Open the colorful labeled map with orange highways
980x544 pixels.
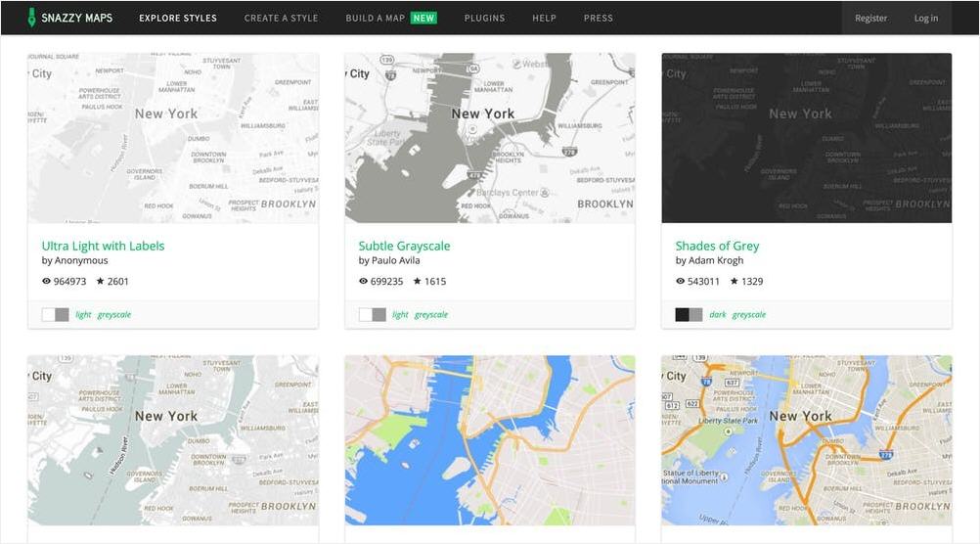pyautogui.click(x=807, y=440)
